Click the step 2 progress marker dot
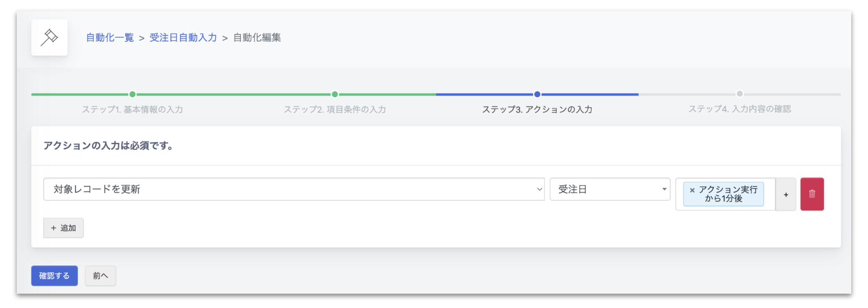Screen dimensions: 868x308 coord(335,94)
